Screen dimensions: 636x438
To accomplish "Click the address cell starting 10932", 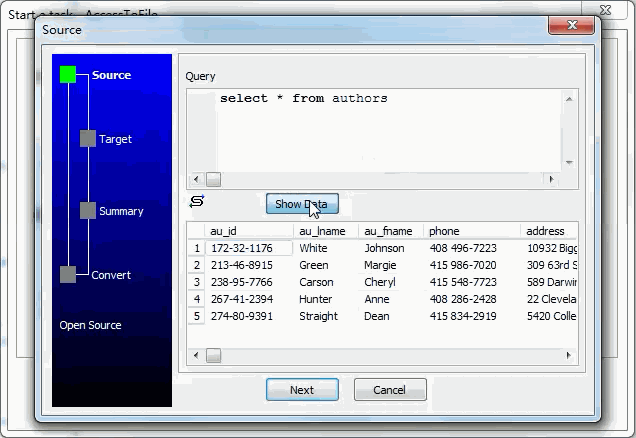I will tap(549, 248).
